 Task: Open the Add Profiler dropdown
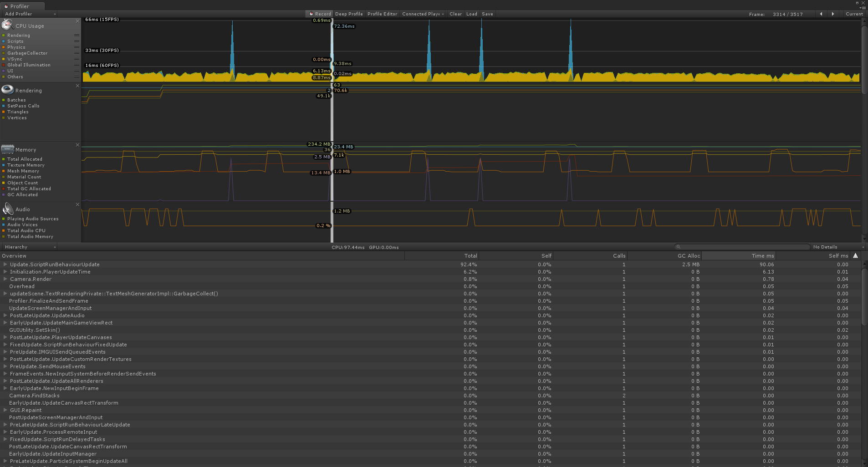[30, 14]
